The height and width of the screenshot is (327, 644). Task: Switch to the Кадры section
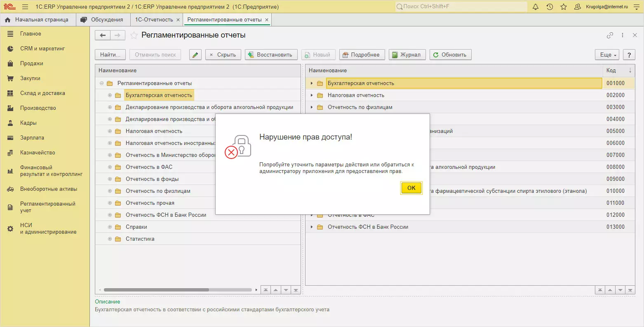45,123
